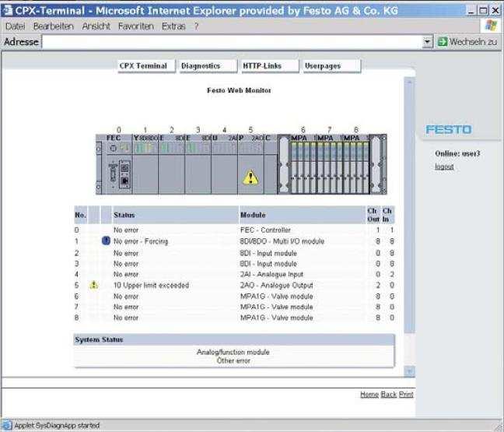Screen dimensions: 504x432
Task: Click 'Other error' system status text
Action: [233, 360]
